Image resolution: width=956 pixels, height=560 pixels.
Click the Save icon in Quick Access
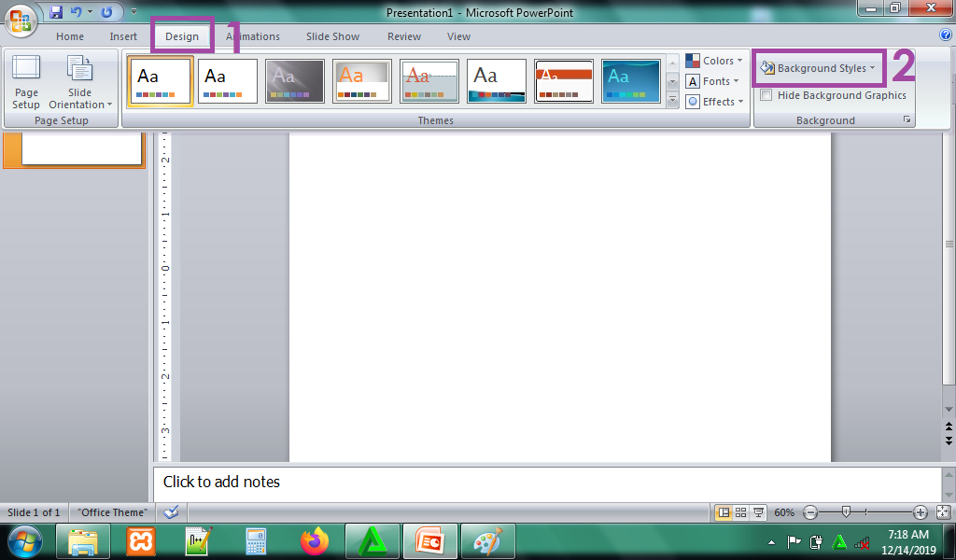[x=56, y=12]
